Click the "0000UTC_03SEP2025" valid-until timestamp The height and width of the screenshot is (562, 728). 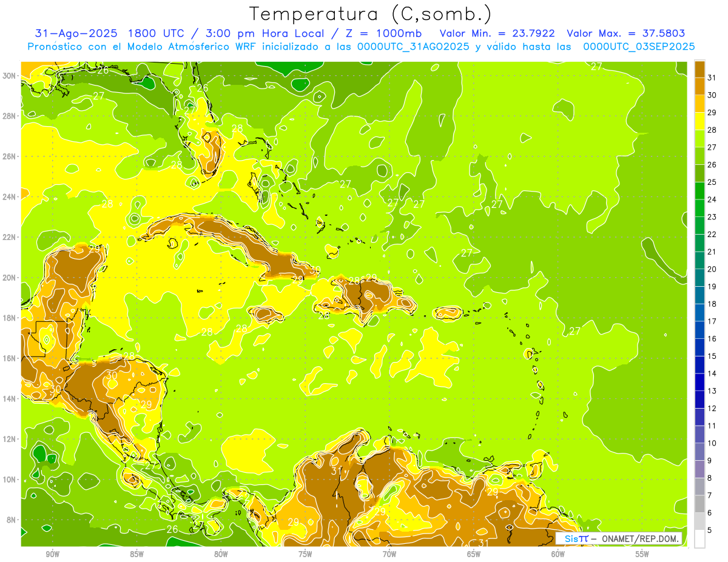pos(639,47)
